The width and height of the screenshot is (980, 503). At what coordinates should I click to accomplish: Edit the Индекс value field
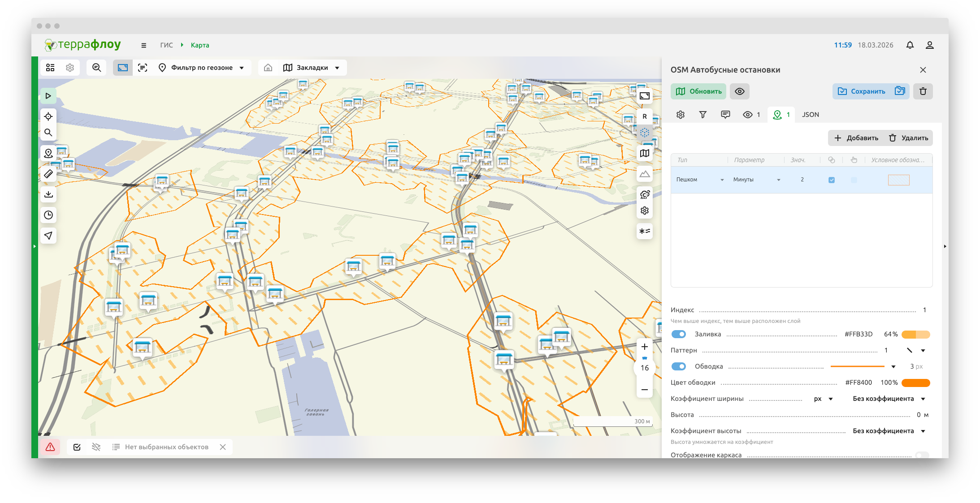924,310
